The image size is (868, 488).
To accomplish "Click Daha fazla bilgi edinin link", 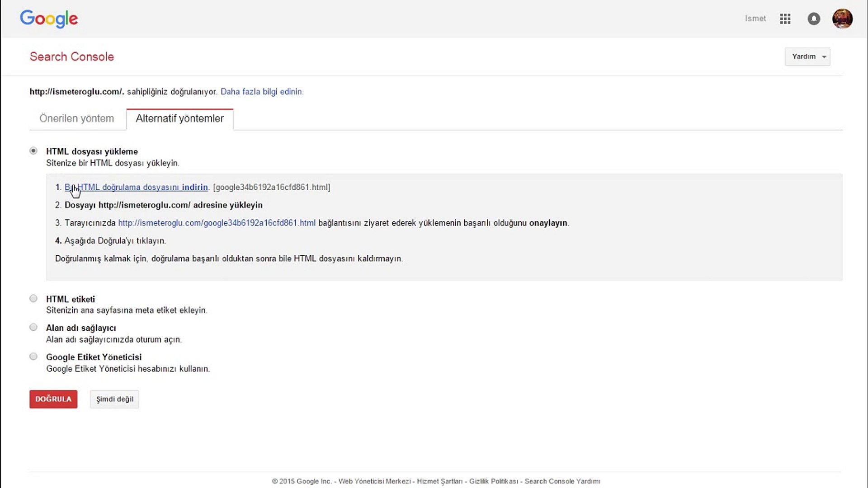I will [262, 92].
